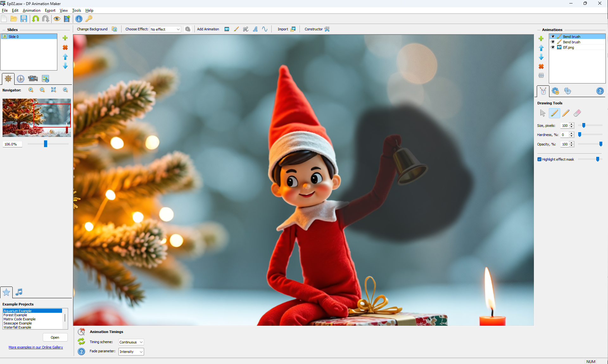Click the save project disk icon

point(24,19)
